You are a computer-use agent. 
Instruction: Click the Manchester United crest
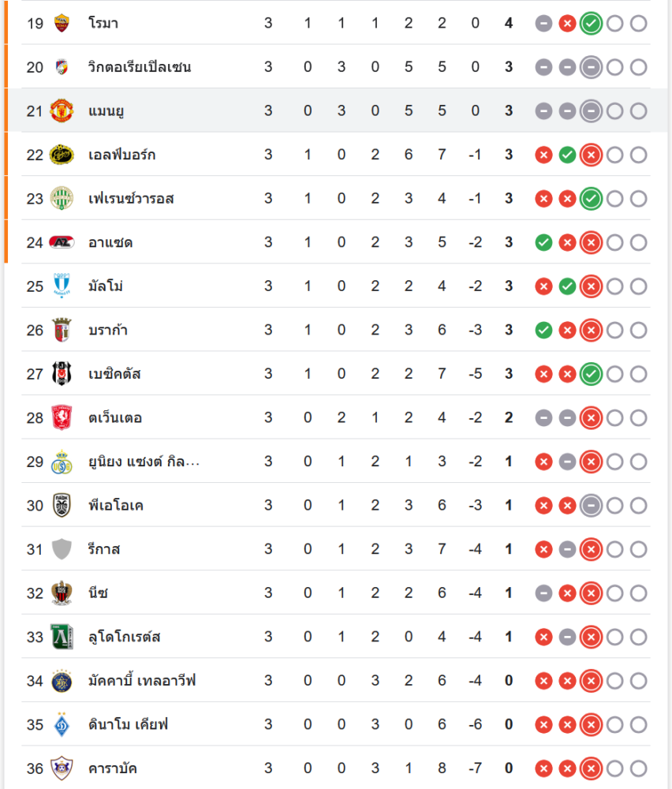coord(62,111)
